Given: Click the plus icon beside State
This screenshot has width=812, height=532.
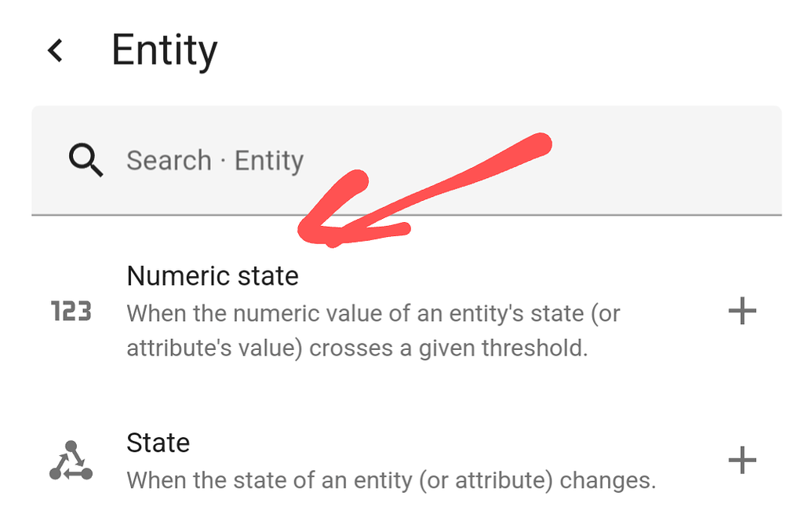Looking at the screenshot, I should point(741,461).
